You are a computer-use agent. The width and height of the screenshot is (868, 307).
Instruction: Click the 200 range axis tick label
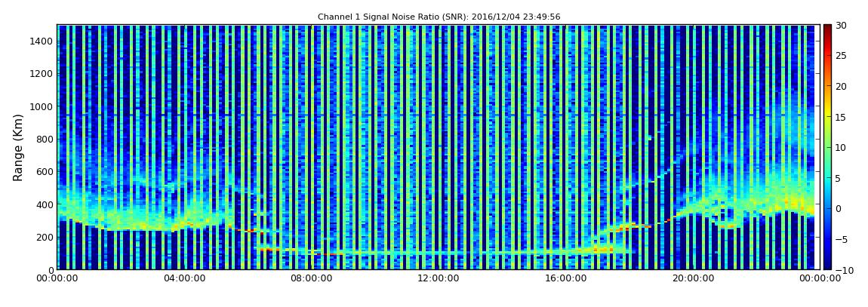coord(45,237)
